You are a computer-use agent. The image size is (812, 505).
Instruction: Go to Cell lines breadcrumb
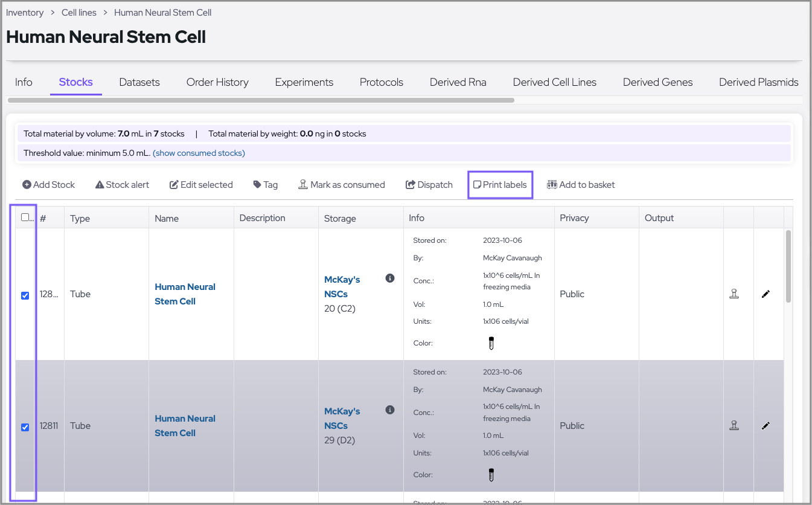pyautogui.click(x=80, y=13)
